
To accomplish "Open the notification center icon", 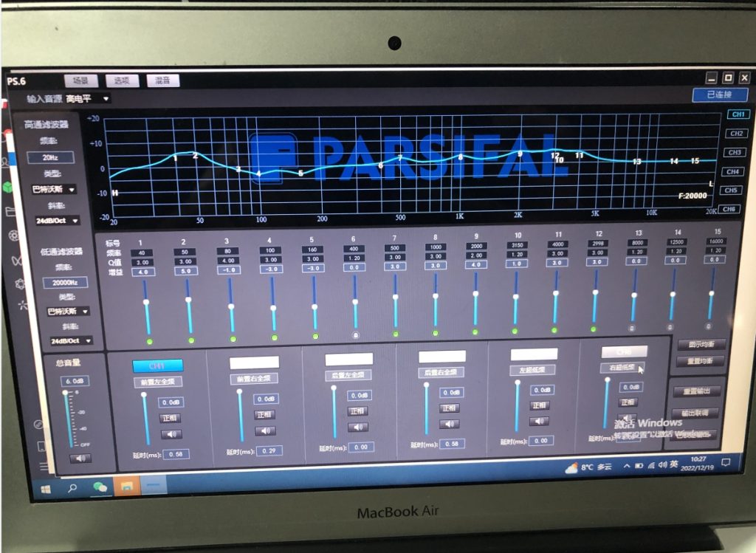I will [x=726, y=463].
